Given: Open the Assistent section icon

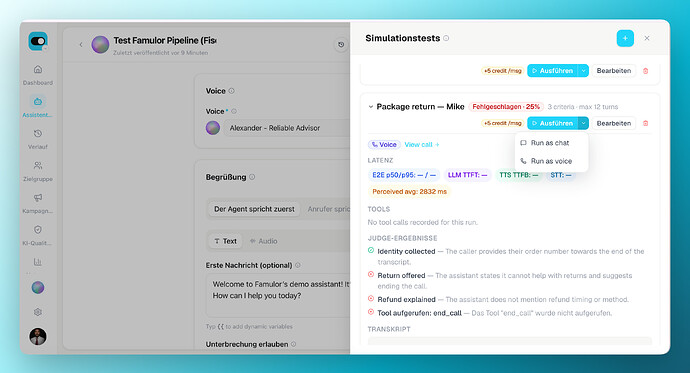Looking at the screenshot, I should (38, 102).
